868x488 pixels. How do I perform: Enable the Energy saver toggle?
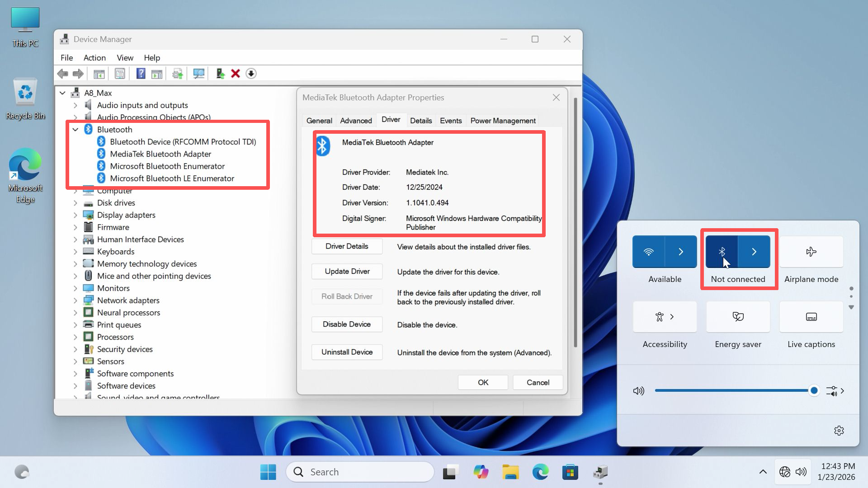pyautogui.click(x=738, y=317)
